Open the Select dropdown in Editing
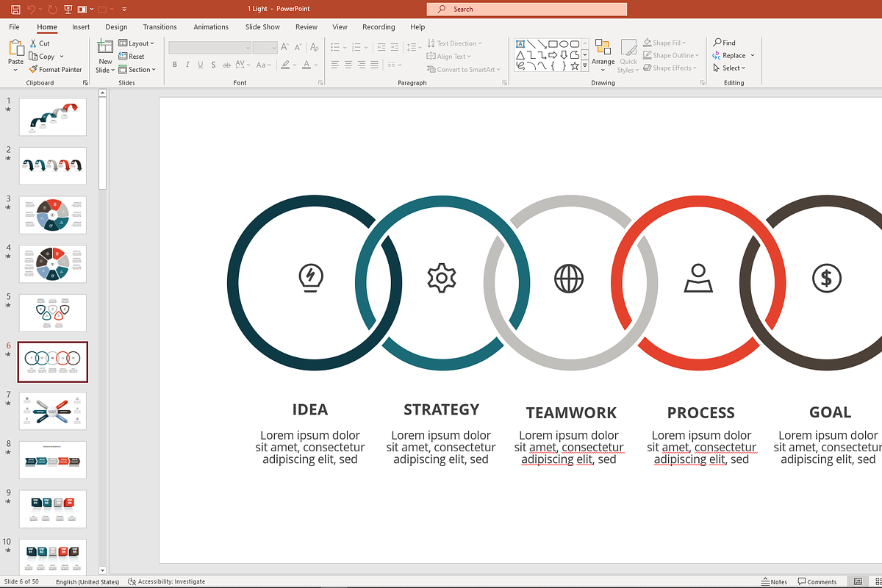This screenshot has width=882, height=588. (729, 68)
